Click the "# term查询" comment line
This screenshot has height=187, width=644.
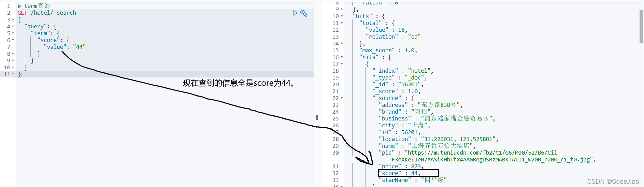point(34,6)
